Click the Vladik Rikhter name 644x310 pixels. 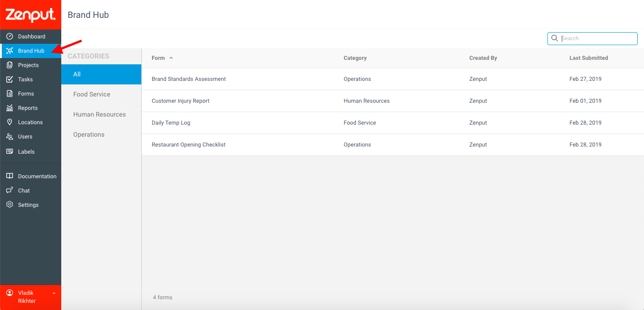[27, 297]
